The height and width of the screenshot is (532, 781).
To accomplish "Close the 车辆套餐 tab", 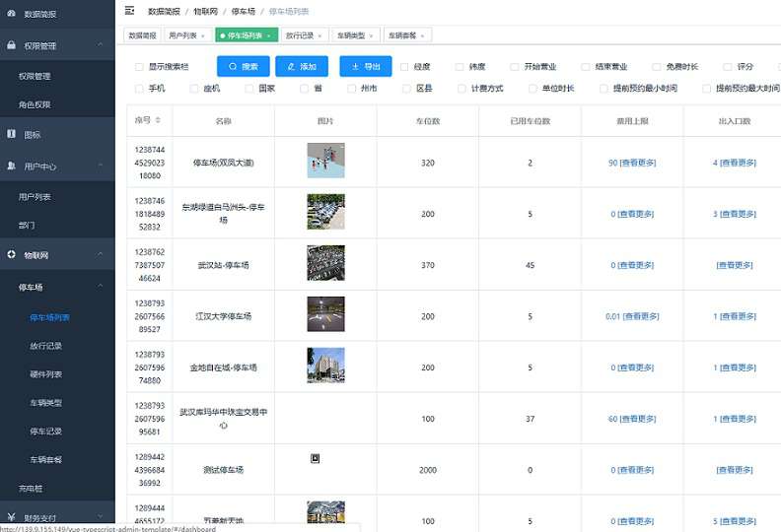I will click(x=422, y=35).
